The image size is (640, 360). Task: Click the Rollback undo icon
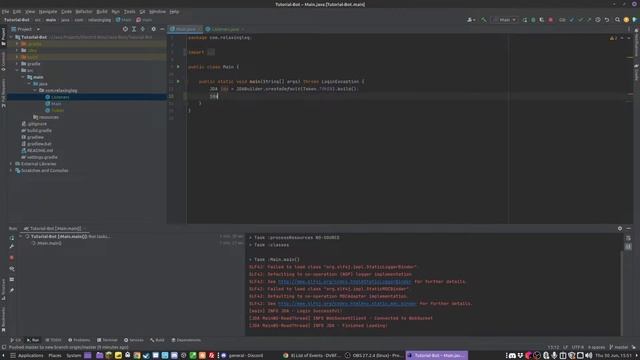coord(607,20)
